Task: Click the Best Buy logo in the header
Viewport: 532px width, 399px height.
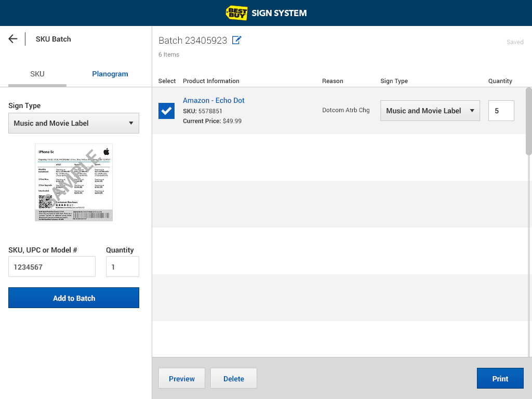Action: 236,13
